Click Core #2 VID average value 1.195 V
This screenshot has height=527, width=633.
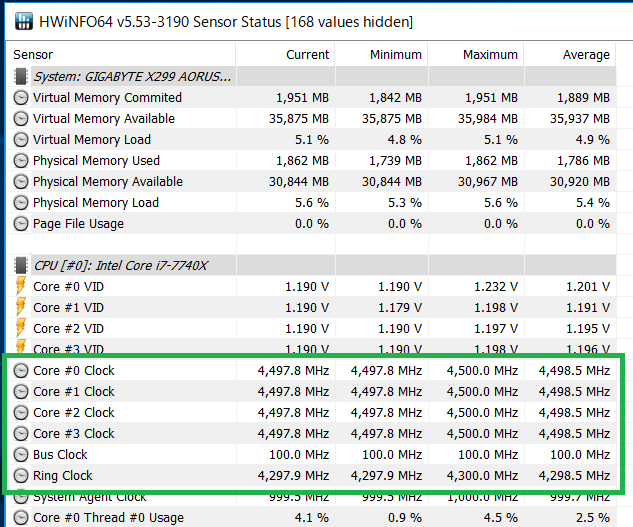(x=588, y=328)
